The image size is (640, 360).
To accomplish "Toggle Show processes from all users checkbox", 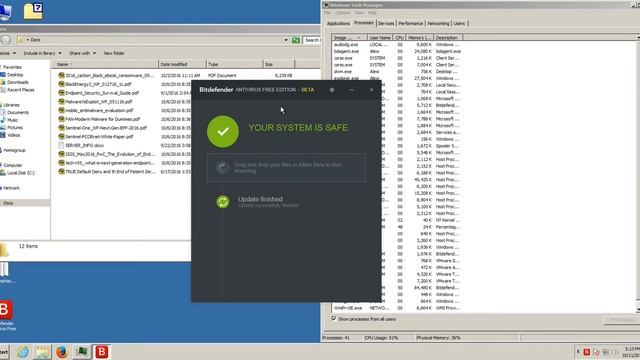I will [334, 319].
